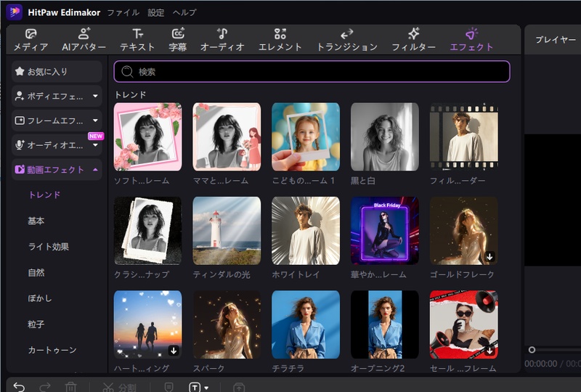Image resolution: width=581 pixels, height=392 pixels.
Task: Select the エフェクト tab
Action: tap(471, 40)
